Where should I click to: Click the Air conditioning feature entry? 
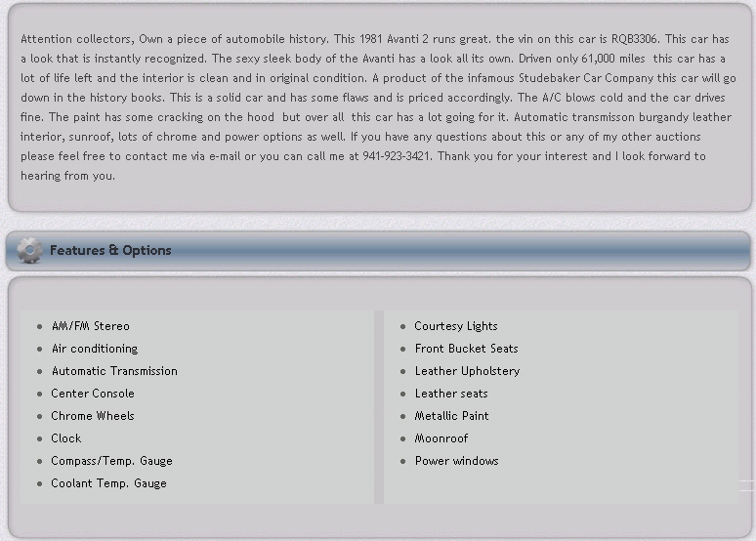(95, 349)
